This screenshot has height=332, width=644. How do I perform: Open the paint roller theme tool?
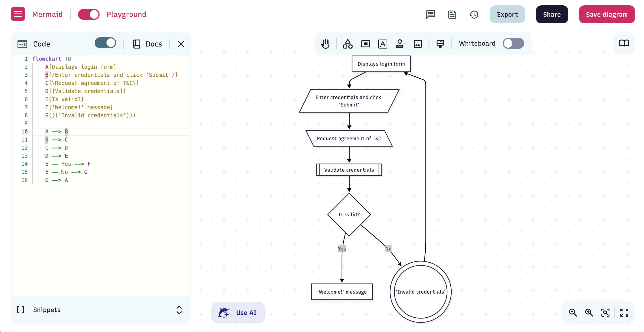(440, 44)
